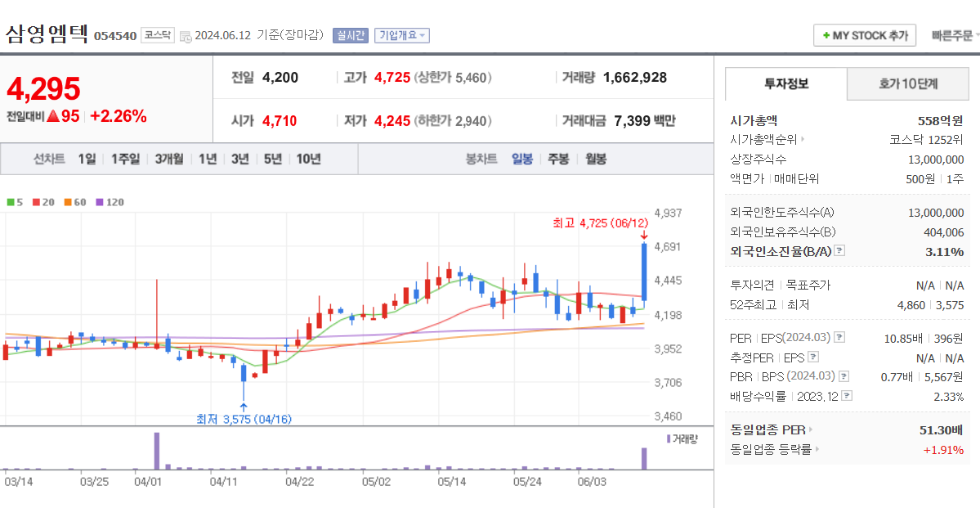
Task: Click the 동일업종 등락률 value +1.91%
Action: click(943, 449)
